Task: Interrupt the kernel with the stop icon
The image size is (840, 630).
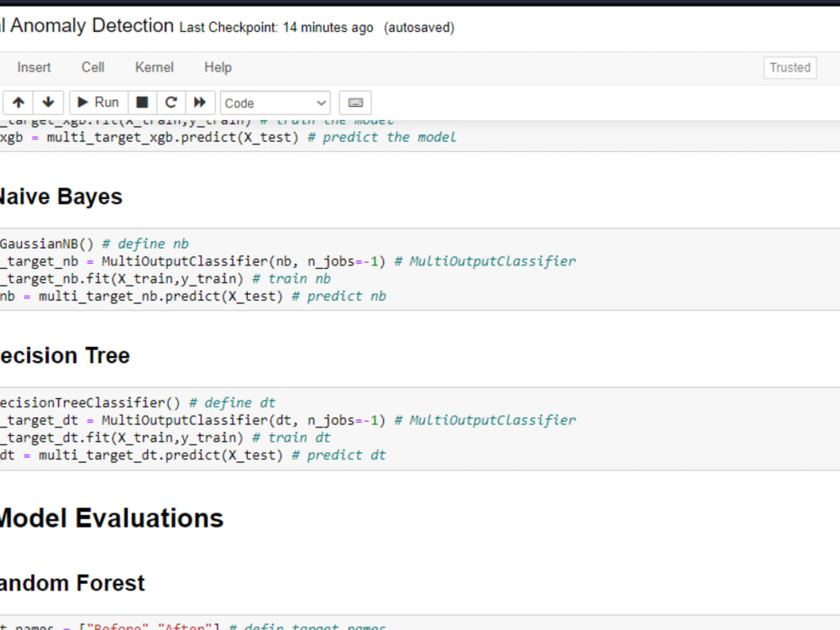Action: [x=142, y=102]
